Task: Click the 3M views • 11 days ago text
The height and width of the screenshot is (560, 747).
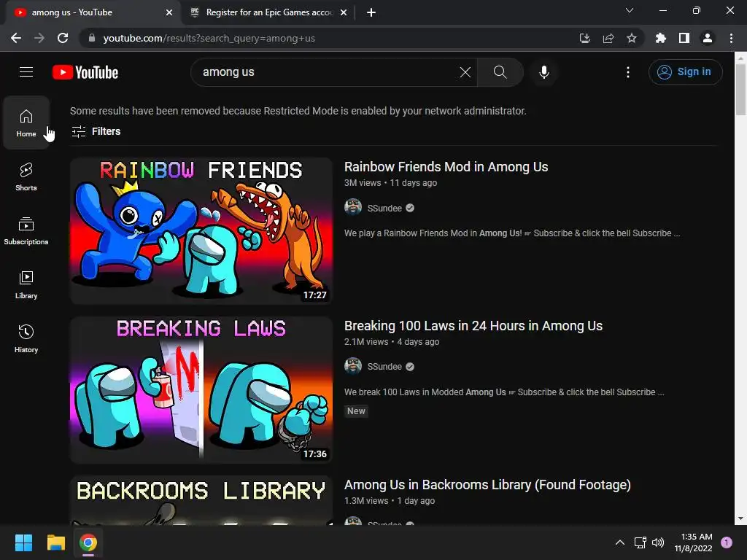Action: click(391, 183)
